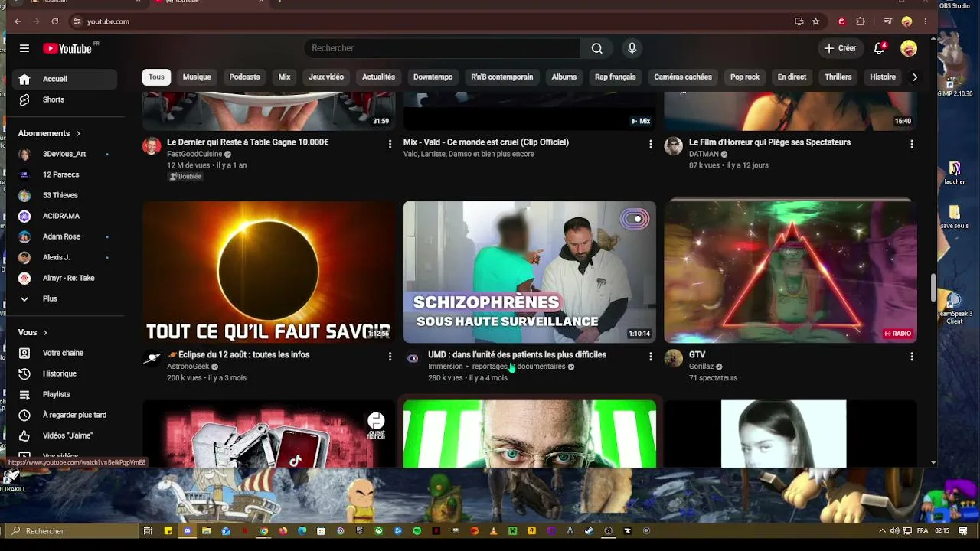Click the browser address bar
980x551 pixels.
coord(429,21)
